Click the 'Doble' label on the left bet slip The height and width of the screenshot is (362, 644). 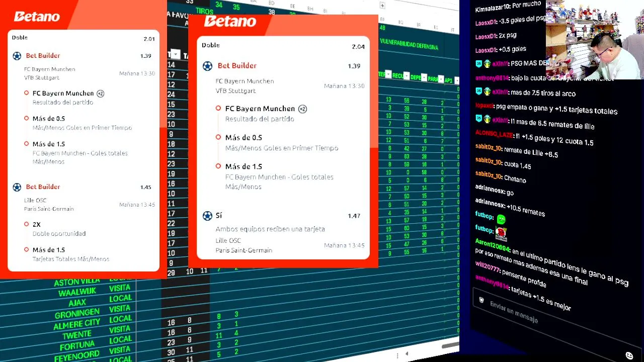[x=20, y=38]
